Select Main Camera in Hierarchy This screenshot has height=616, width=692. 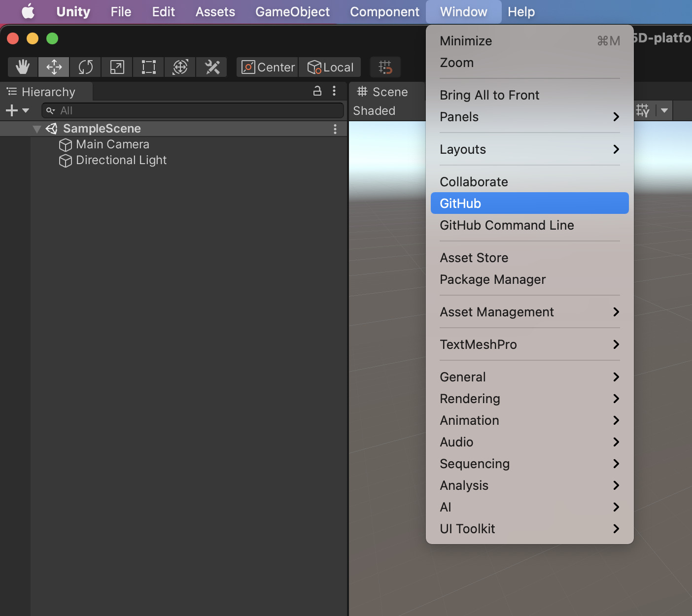click(173, 144)
